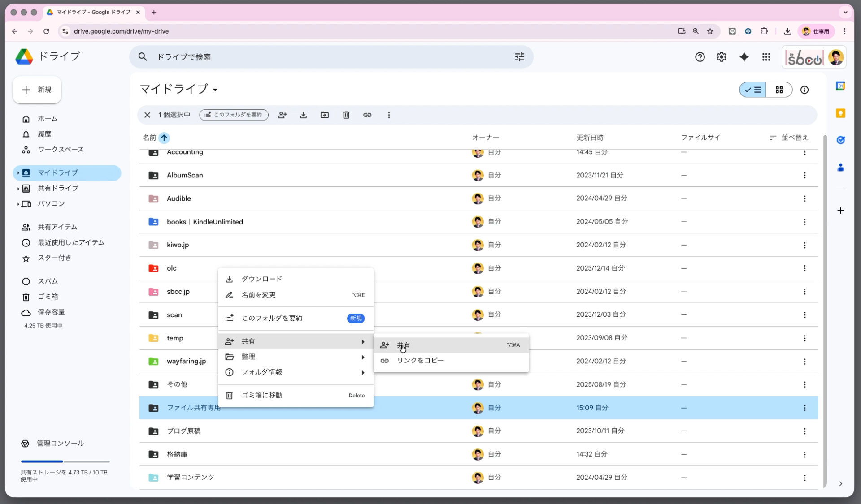Toggle the name column sort order arrow
Image resolution: width=861 pixels, height=504 pixels.
[x=165, y=138]
